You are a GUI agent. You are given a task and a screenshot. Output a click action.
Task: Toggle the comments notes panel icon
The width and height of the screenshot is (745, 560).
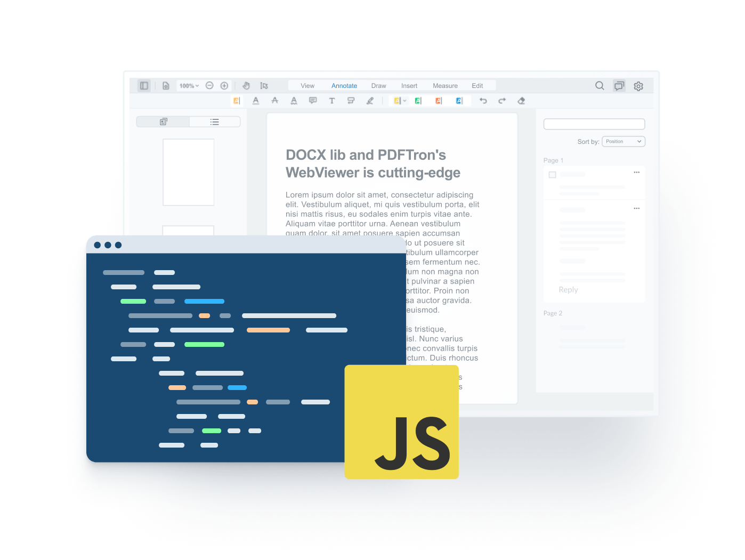click(x=619, y=86)
